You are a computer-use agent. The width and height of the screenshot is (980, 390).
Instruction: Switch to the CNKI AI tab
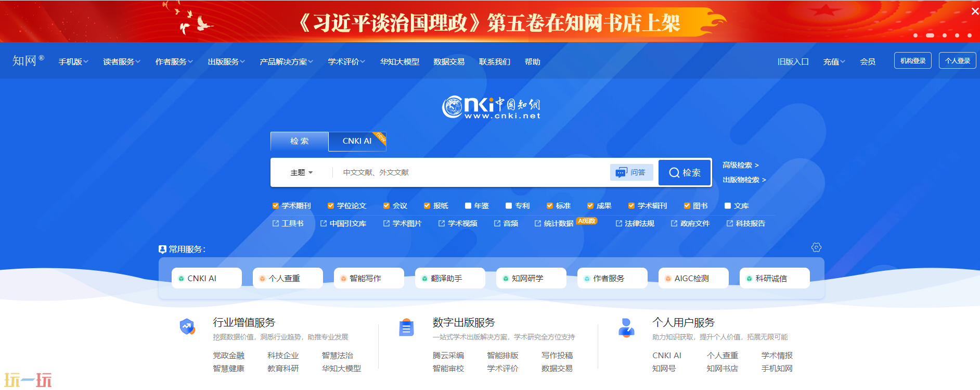tap(357, 141)
